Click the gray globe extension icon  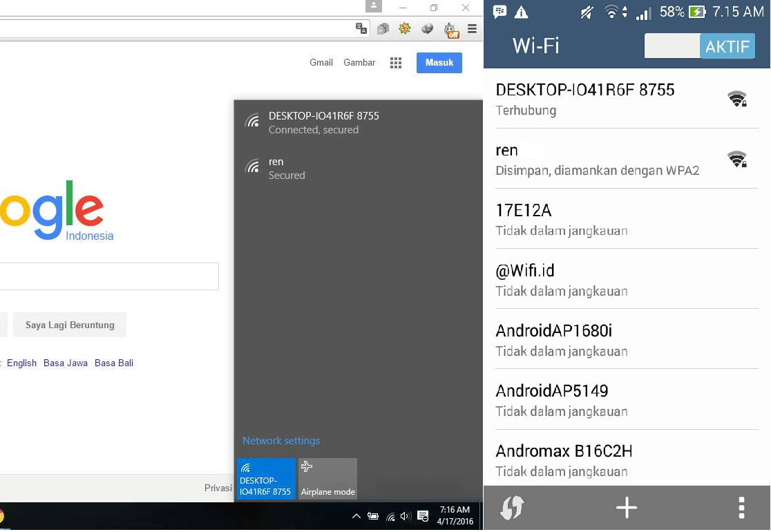pyautogui.click(x=427, y=29)
